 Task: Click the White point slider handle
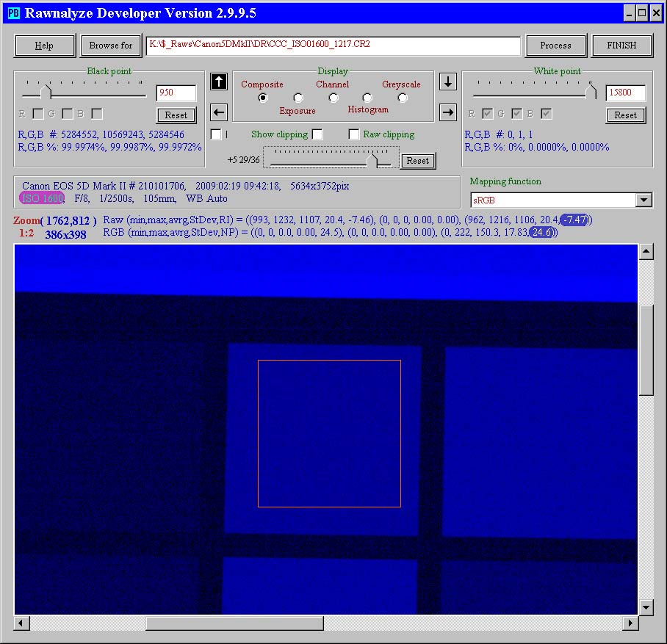[591, 92]
